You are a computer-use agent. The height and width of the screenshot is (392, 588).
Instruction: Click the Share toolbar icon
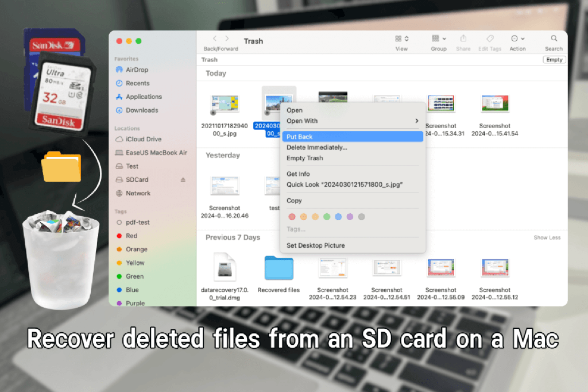click(x=463, y=39)
